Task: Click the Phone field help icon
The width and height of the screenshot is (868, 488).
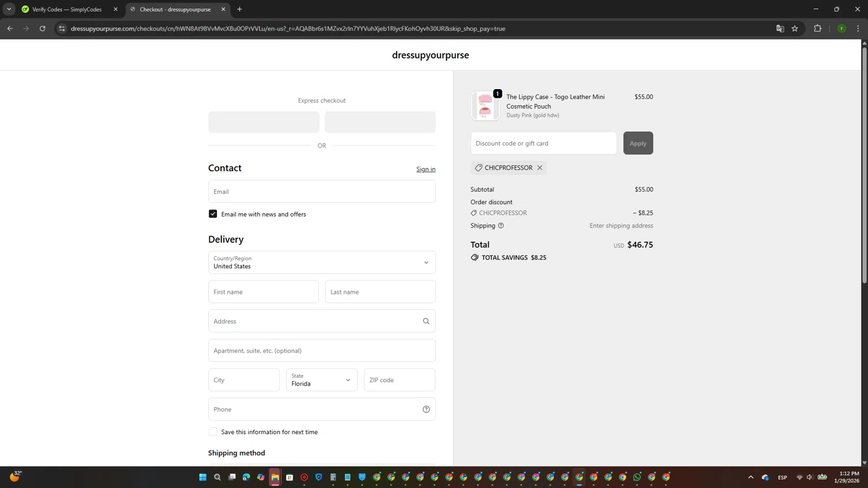Action: (426, 409)
